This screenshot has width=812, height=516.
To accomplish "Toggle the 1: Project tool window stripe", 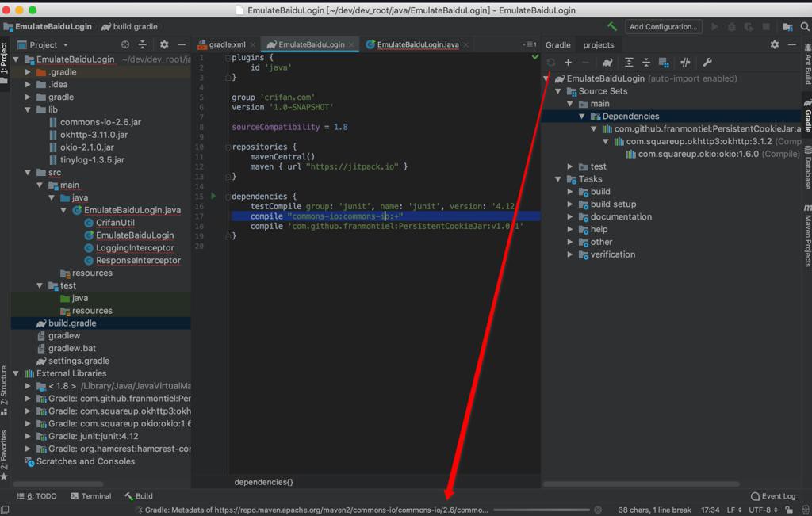I will click(x=5, y=59).
